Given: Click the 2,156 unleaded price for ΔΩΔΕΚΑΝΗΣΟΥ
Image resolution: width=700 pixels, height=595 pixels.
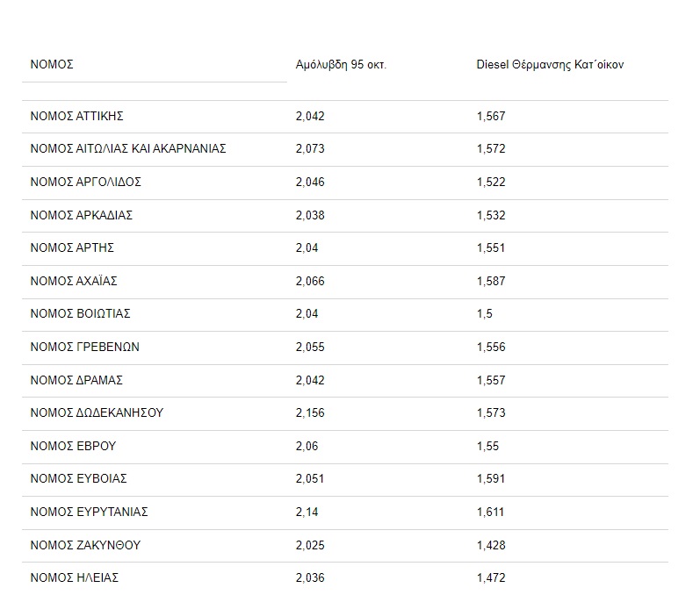Looking at the screenshot, I should coord(310,413).
